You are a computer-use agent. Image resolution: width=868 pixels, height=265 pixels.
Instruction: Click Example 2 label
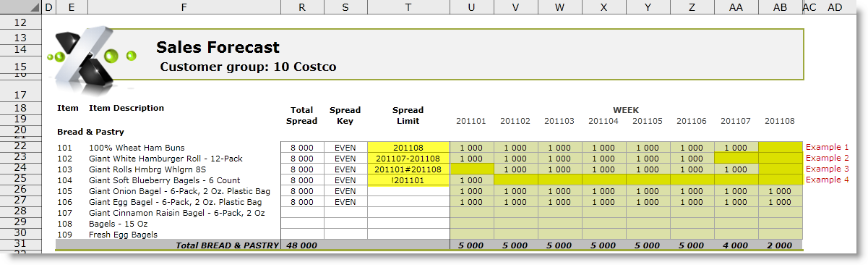click(827, 158)
